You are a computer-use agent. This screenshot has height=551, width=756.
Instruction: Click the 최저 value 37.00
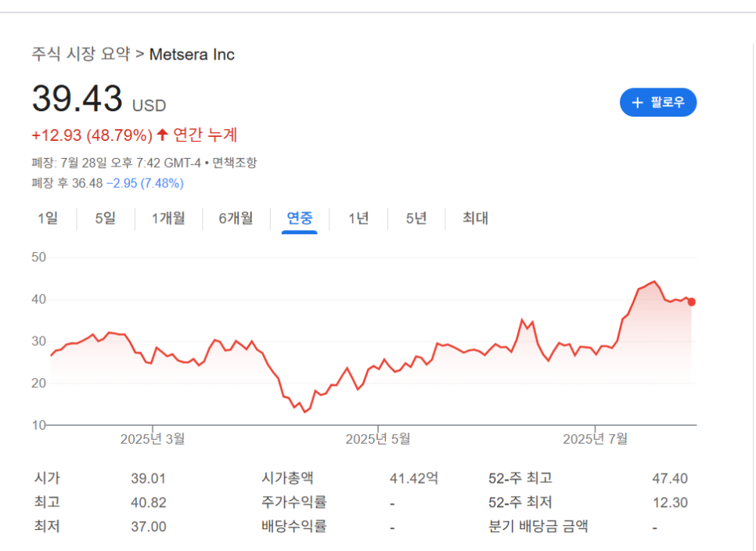149,527
